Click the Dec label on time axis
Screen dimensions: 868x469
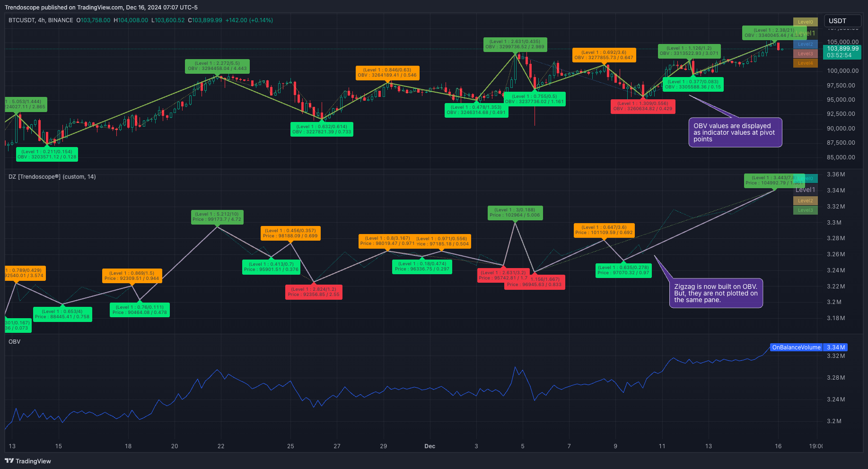pos(430,446)
